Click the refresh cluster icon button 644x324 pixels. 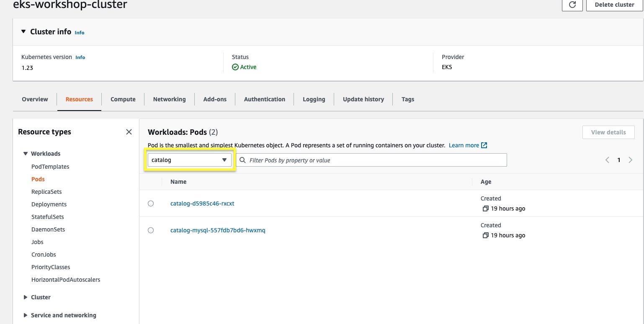572,5
